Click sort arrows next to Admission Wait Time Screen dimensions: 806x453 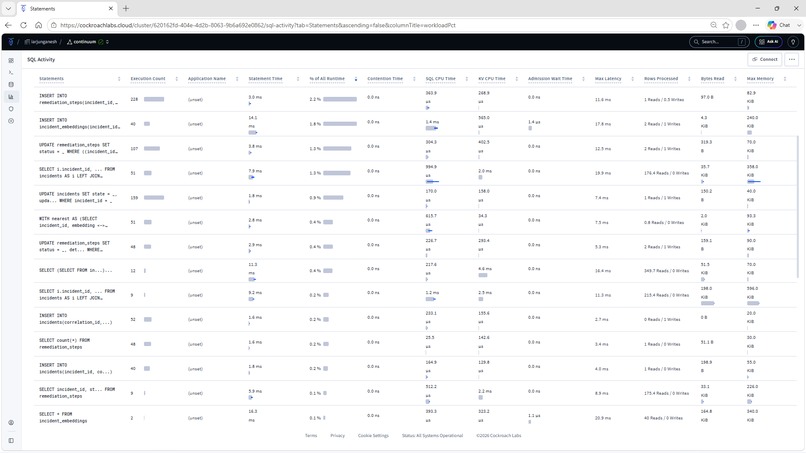pyautogui.click(x=583, y=79)
